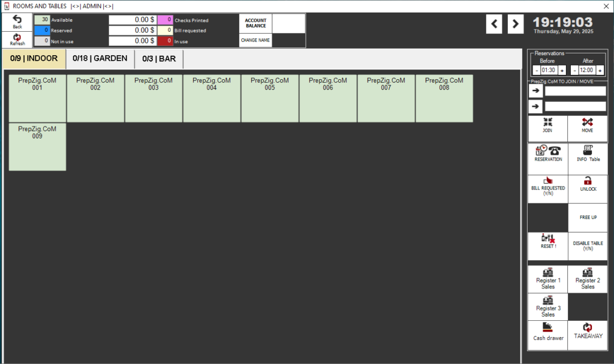Viewport: 614px width, 364px height.
Task: Go to previous page with left chevron
Action: (494, 25)
